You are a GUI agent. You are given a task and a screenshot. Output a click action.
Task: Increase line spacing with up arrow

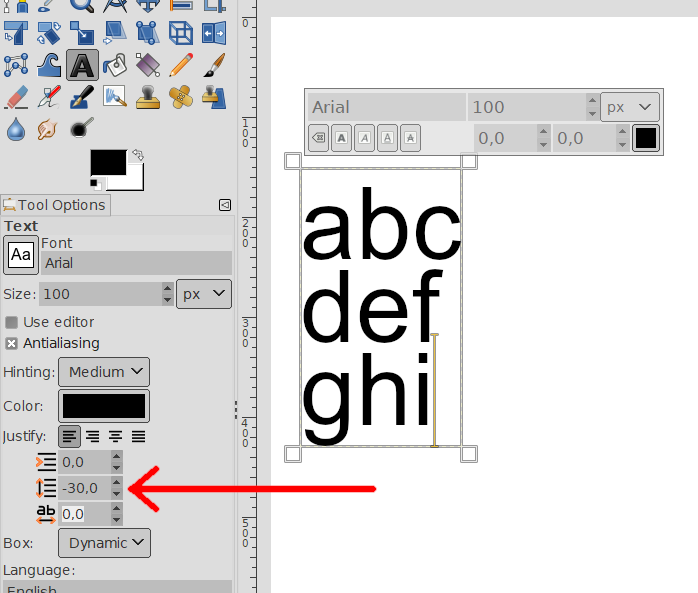(117, 482)
